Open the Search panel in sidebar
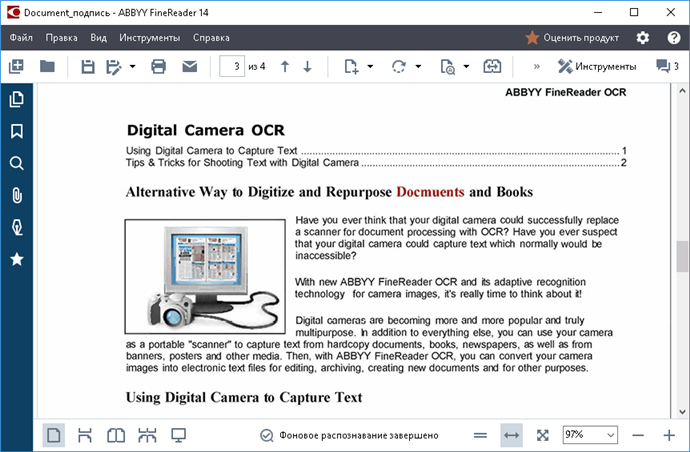690x452 pixels. [17, 163]
